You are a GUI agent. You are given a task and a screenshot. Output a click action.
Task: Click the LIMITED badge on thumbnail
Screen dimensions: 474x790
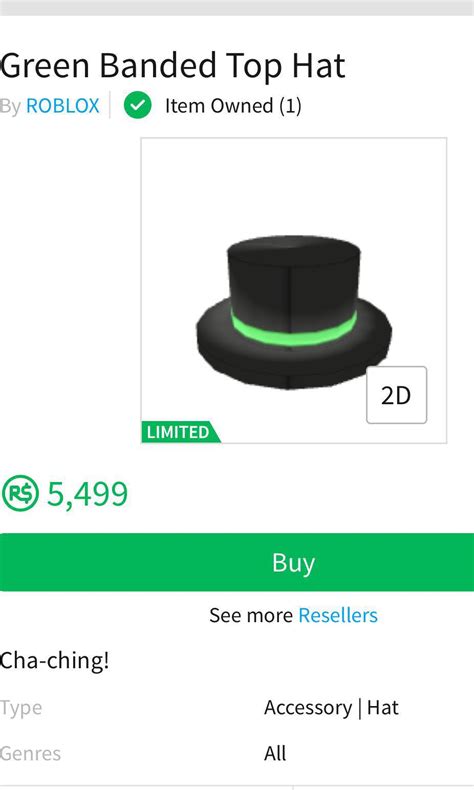pos(180,432)
